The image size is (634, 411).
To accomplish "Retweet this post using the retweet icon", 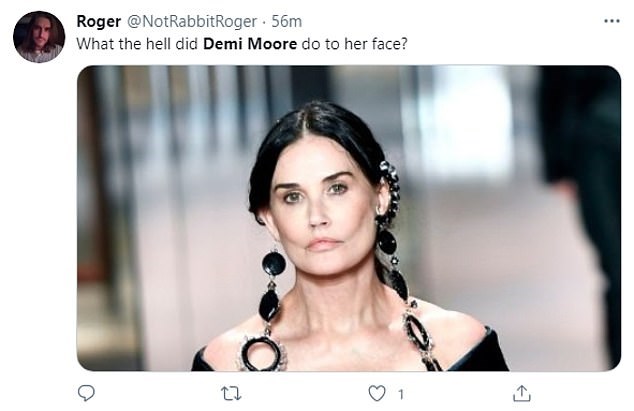I will (231, 393).
